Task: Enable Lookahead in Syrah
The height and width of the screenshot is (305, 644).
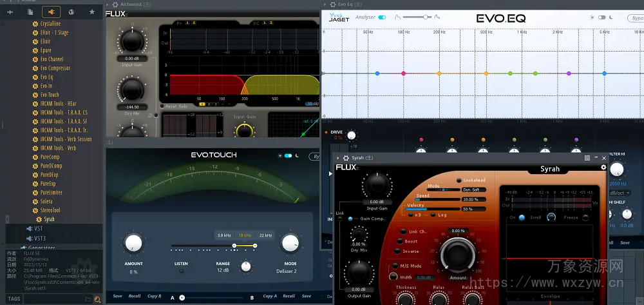Action: [x=459, y=181]
